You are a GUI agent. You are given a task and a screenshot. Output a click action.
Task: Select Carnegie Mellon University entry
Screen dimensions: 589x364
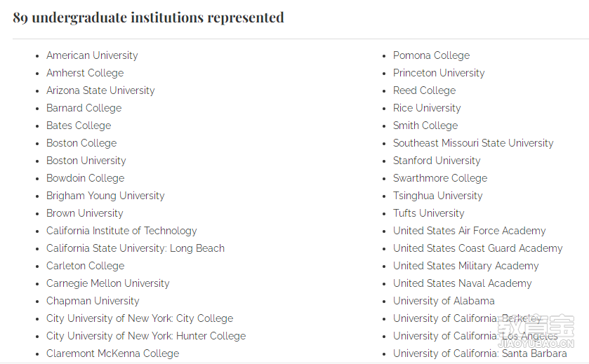point(108,283)
